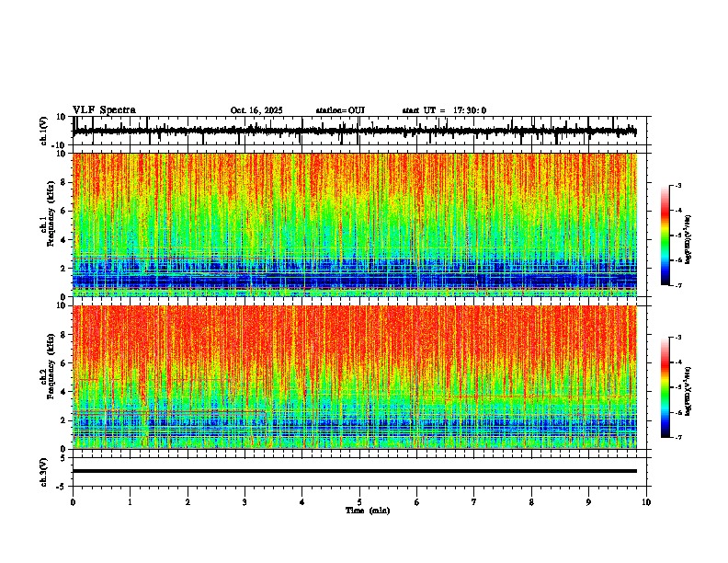Click time axis tick label '10'

646,502
